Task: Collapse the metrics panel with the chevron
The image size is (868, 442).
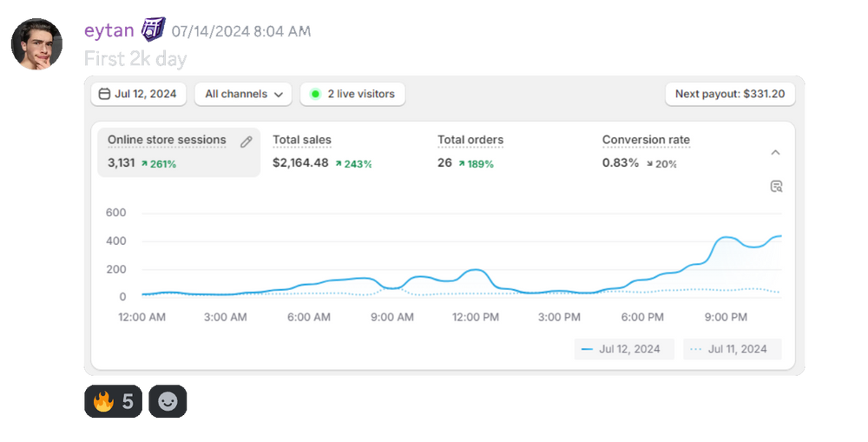Action: coord(775,152)
